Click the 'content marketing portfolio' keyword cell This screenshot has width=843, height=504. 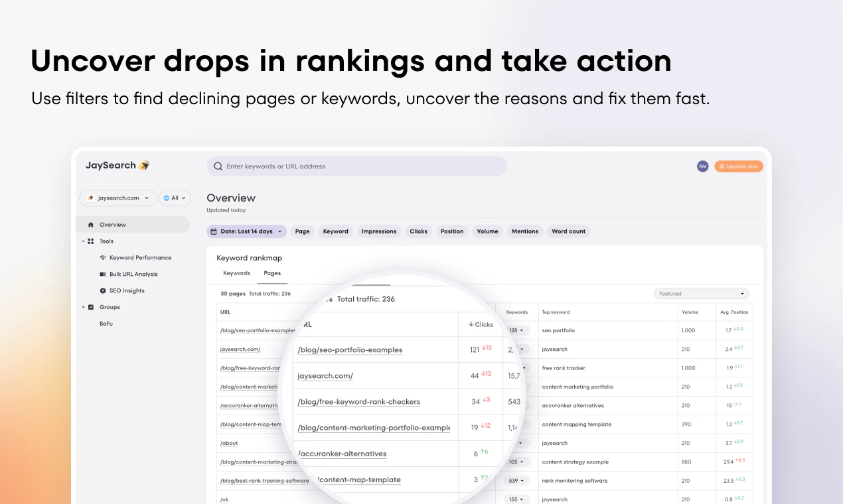coord(577,387)
